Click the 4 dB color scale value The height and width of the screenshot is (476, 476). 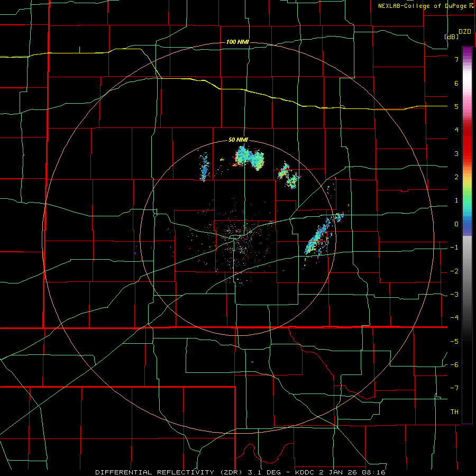click(x=456, y=130)
